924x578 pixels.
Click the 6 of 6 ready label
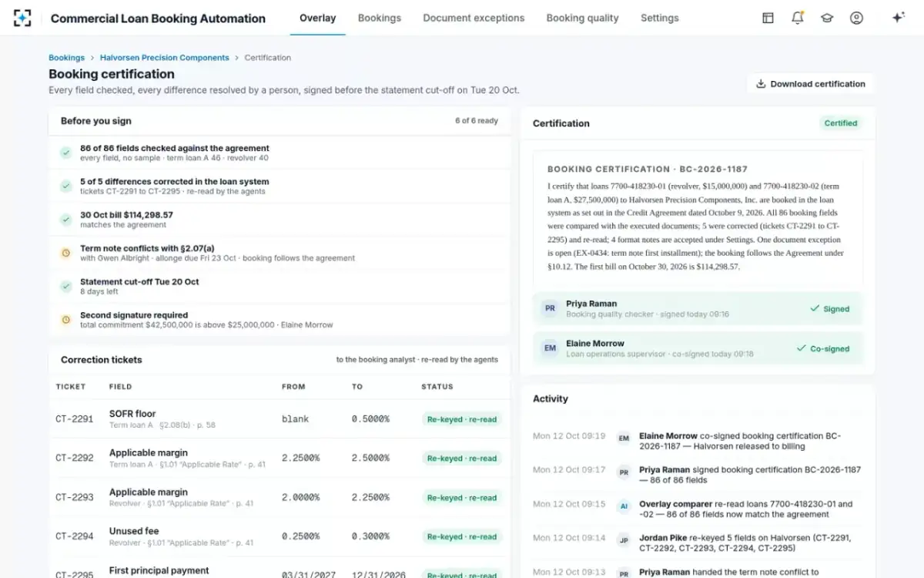477,121
